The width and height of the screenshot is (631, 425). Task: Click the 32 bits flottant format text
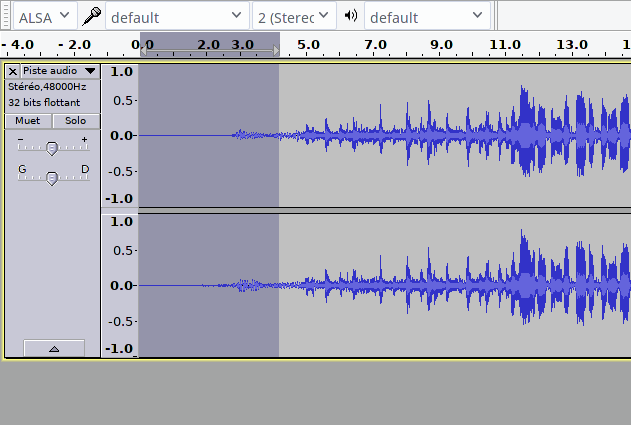click(44, 103)
